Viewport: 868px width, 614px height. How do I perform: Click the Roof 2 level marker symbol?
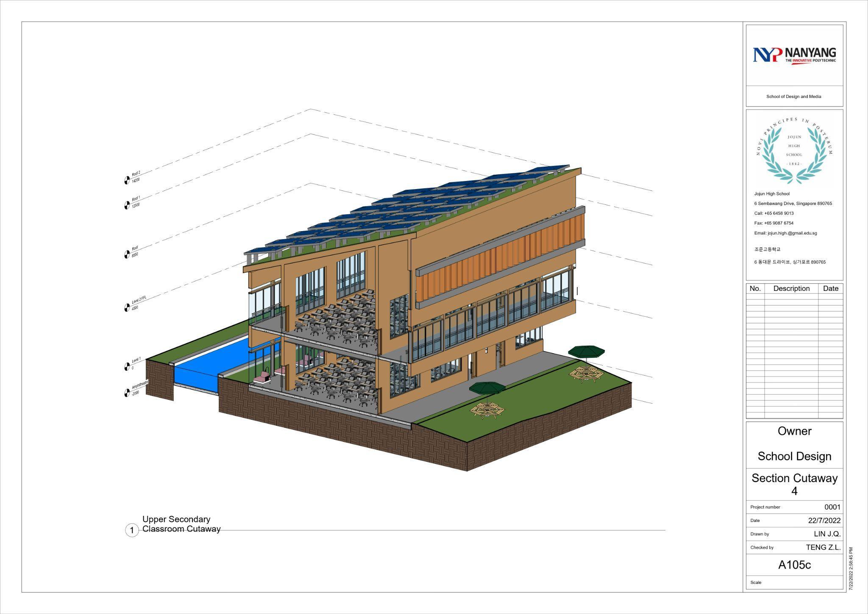[x=127, y=180]
